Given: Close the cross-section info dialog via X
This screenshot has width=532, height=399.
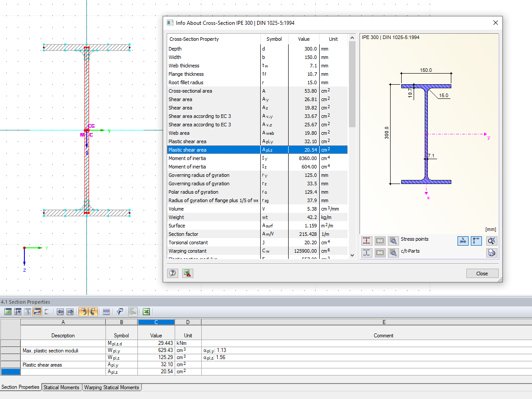Looking at the screenshot, I should pos(495,23).
